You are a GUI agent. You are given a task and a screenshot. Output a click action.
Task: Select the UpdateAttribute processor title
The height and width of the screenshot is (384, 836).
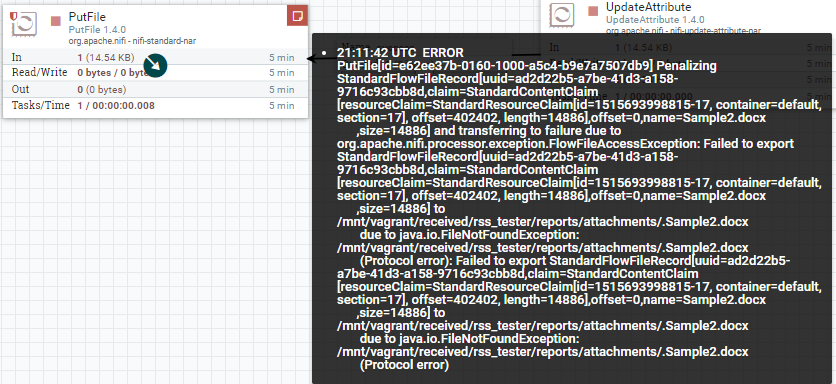coord(648,7)
